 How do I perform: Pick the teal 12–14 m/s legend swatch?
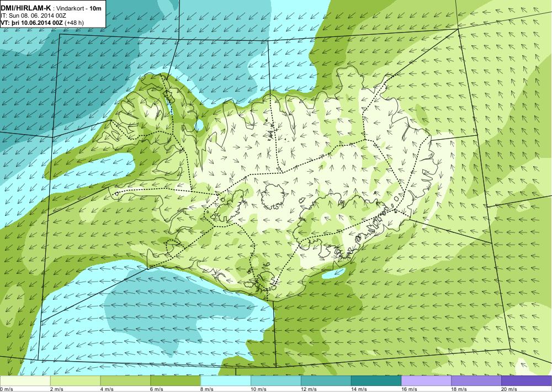tap(326, 381)
